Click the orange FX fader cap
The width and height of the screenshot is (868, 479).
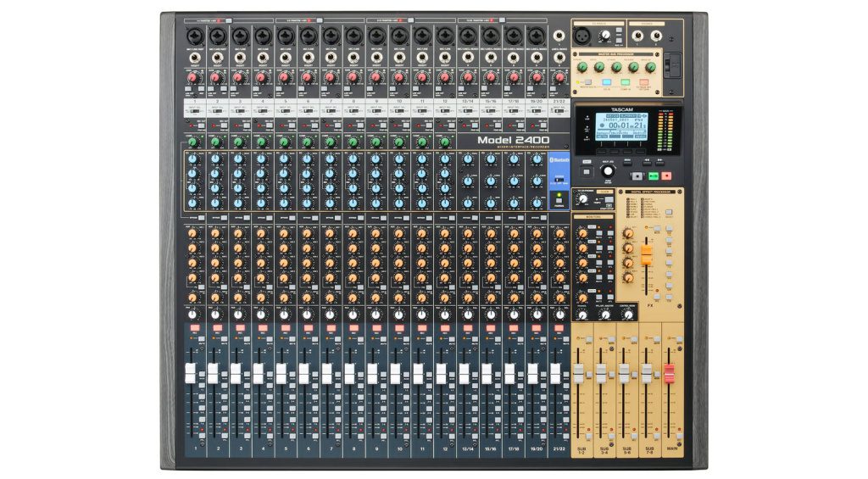click(647, 254)
